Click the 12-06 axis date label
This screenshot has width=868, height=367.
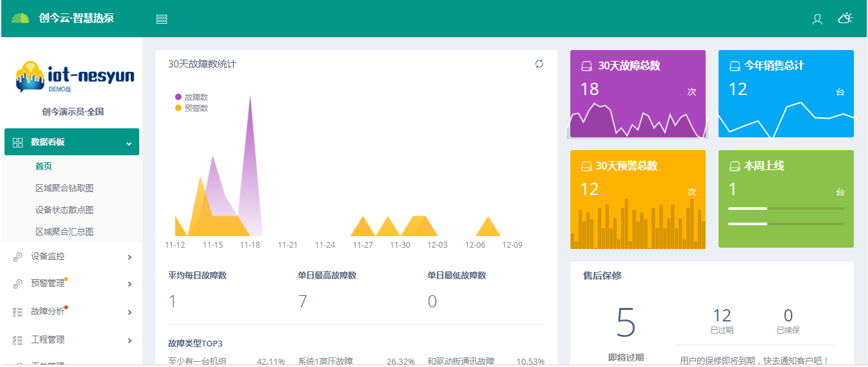pyautogui.click(x=475, y=245)
